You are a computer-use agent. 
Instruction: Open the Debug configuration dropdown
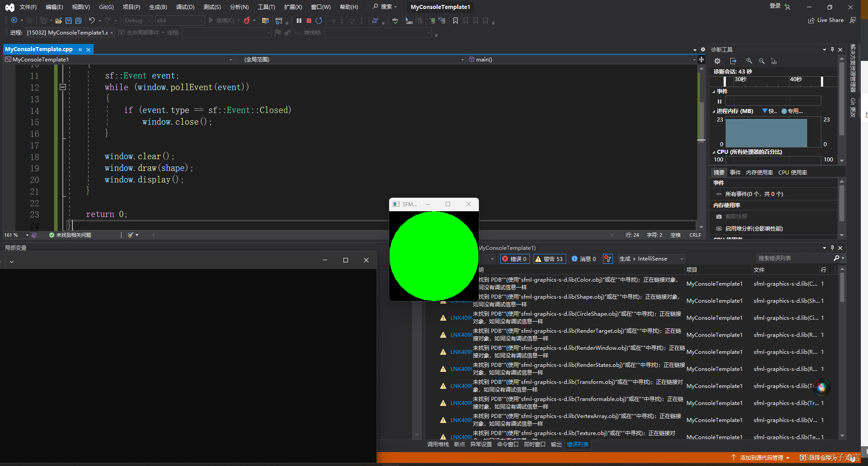149,20
